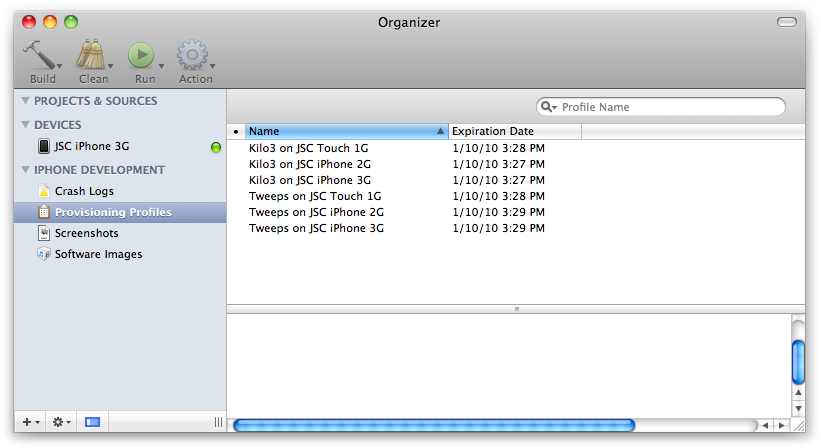Open the bottom gear action menu
Image resolution: width=821 pixels, height=448 pixels.
(x=61, y=423)
